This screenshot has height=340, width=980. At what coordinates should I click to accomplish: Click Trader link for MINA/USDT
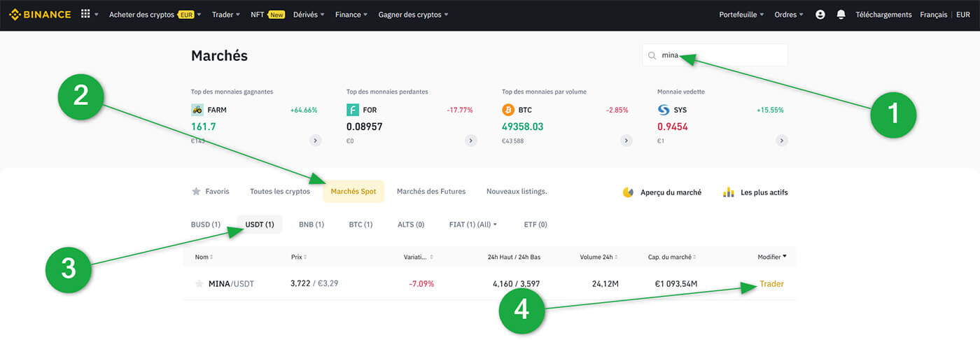coord(771,284)
